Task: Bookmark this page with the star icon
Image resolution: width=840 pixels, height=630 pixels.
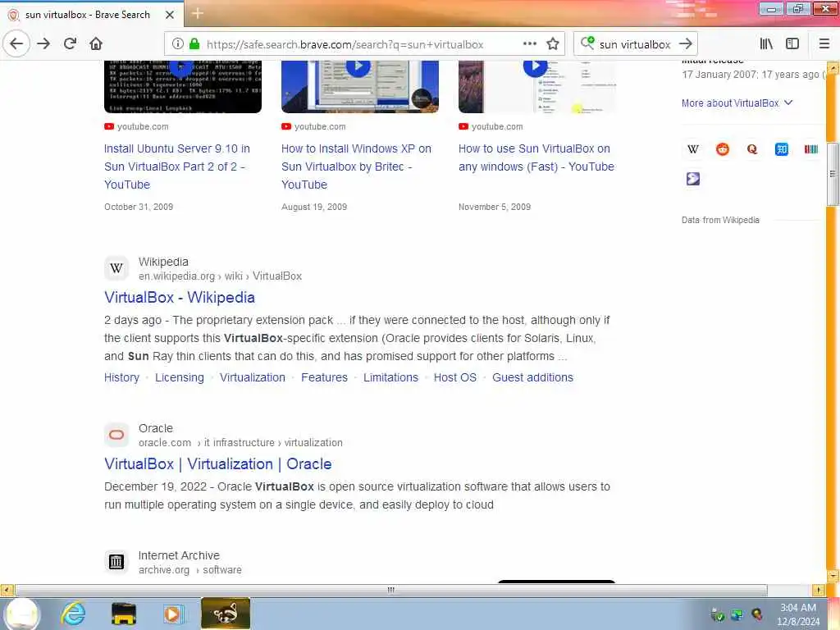Action: point(553,44)
